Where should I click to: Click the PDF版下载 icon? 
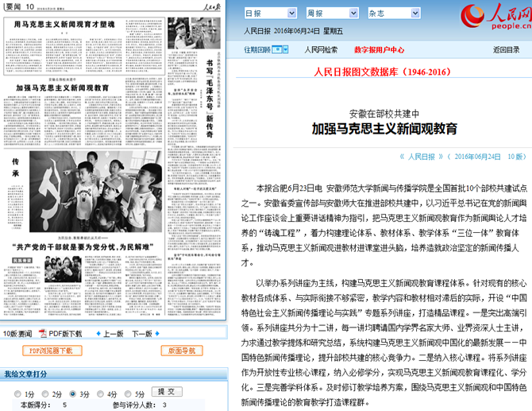coord(44,334)
